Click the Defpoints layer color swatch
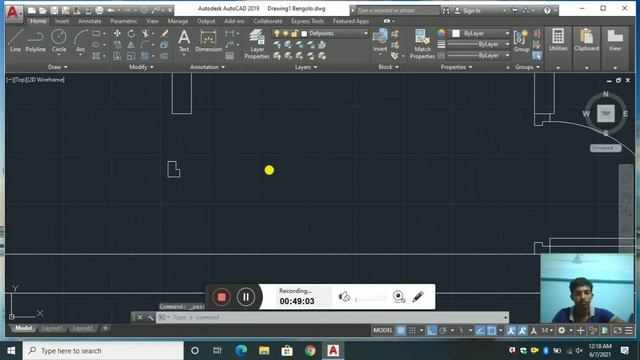 point(304,33)
